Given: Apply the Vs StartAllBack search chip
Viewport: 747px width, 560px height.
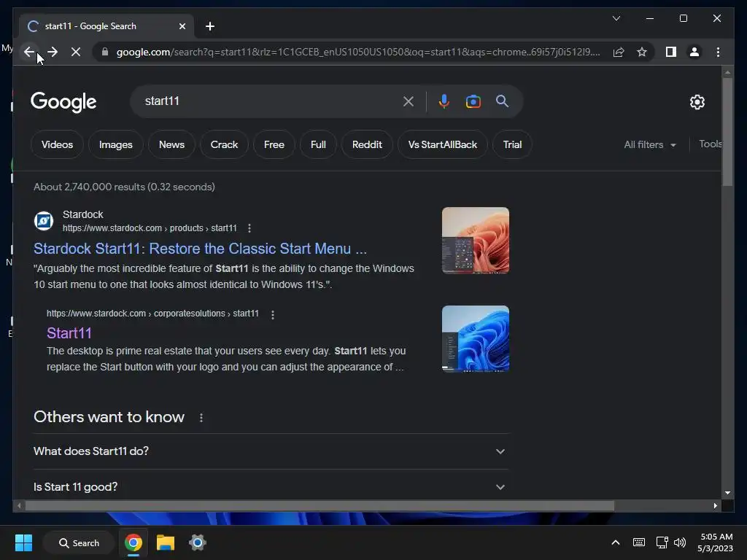Looking at the screenshot, I should click(x=443, y=145).
